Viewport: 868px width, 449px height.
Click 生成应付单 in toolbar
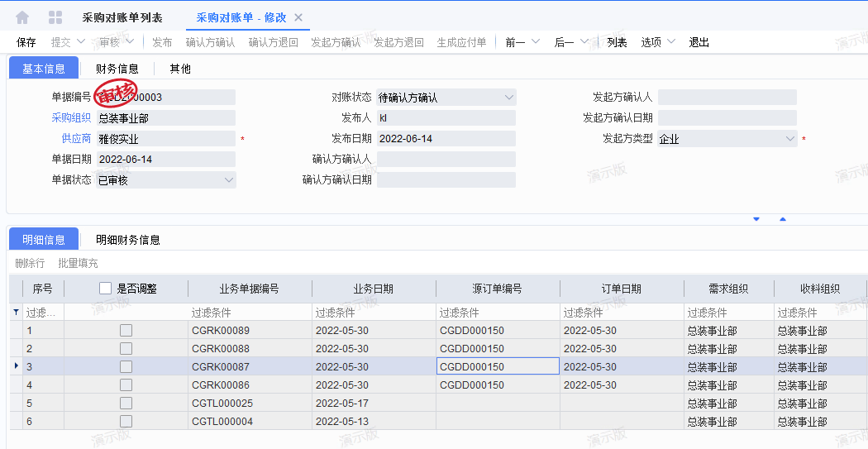pos(461,42)
